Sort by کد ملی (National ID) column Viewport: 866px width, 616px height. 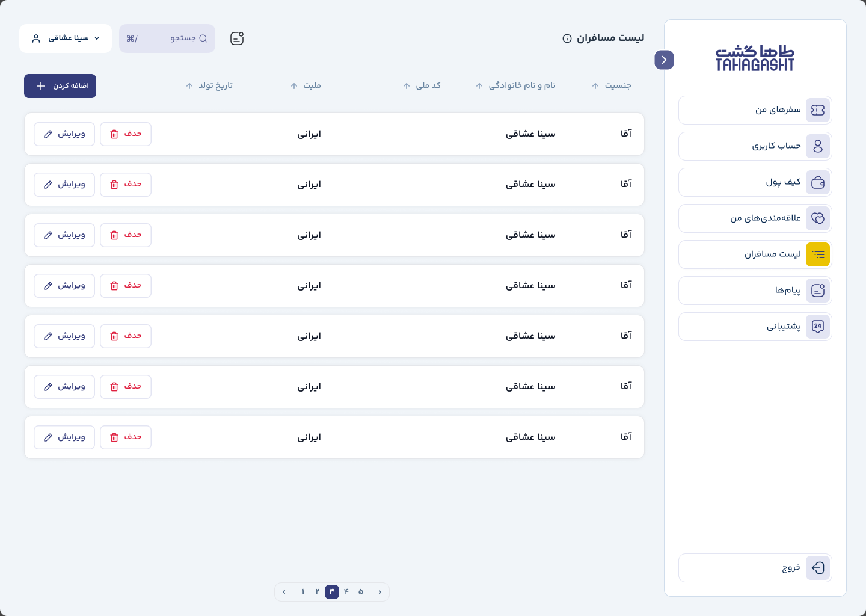tap(422, 85)
